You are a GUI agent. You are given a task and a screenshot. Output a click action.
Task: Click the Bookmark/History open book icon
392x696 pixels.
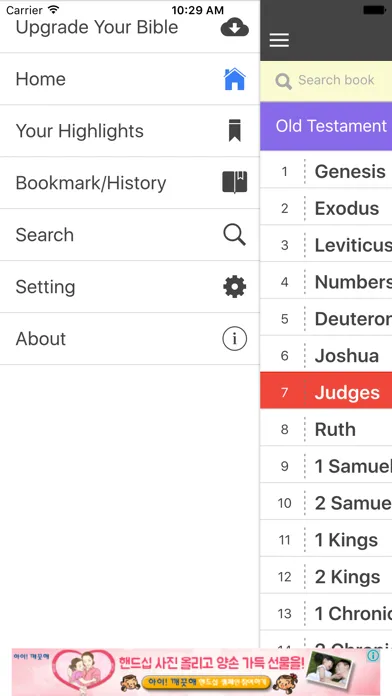[234, 182]
